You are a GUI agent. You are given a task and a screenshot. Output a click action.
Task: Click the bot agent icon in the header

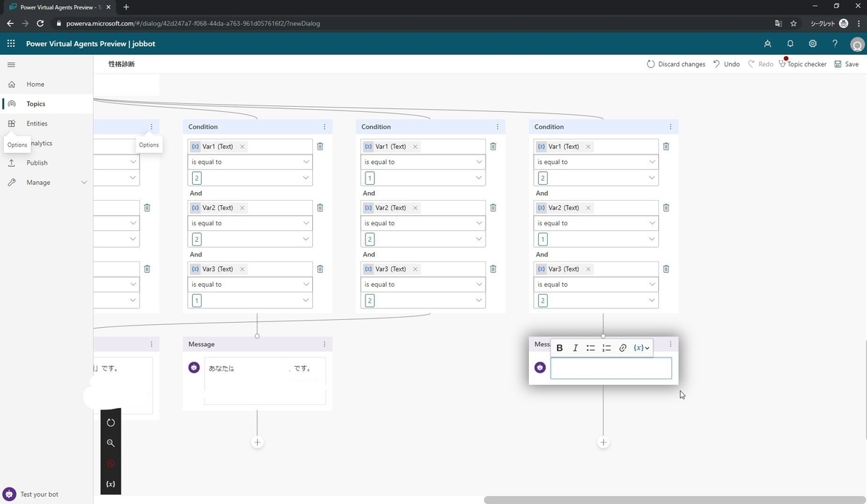(767, 43)
